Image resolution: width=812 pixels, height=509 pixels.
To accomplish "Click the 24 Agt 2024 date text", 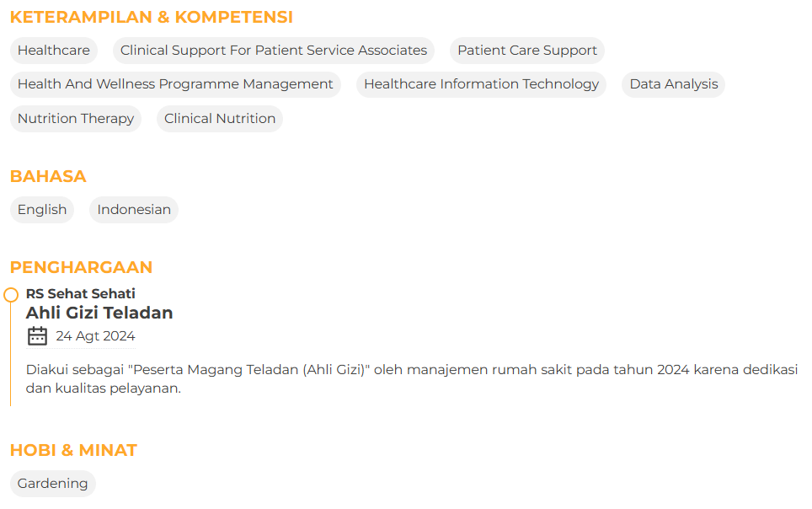I will (x=95, y=336).
